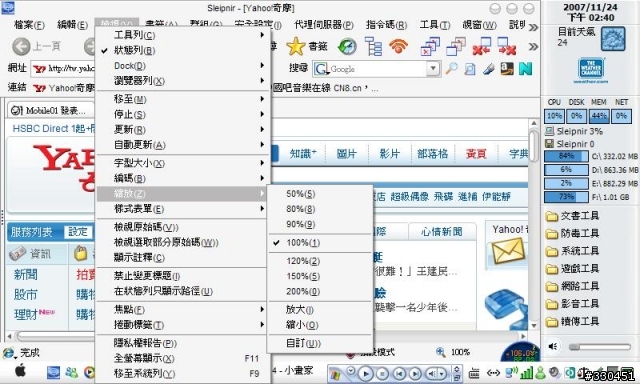
Task: Click the close-left-tabs red arrow icon
Action: coord(482,46)
